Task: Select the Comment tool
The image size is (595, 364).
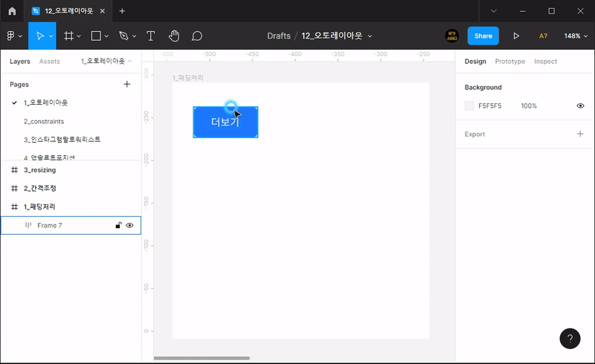Action: [197, 36]
